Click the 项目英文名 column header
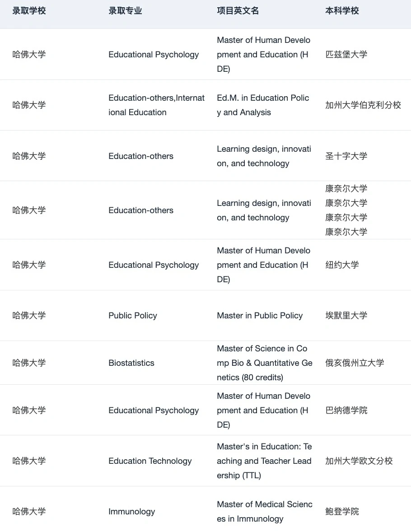The height and width of the screenshot is (532, 411). 238,11
